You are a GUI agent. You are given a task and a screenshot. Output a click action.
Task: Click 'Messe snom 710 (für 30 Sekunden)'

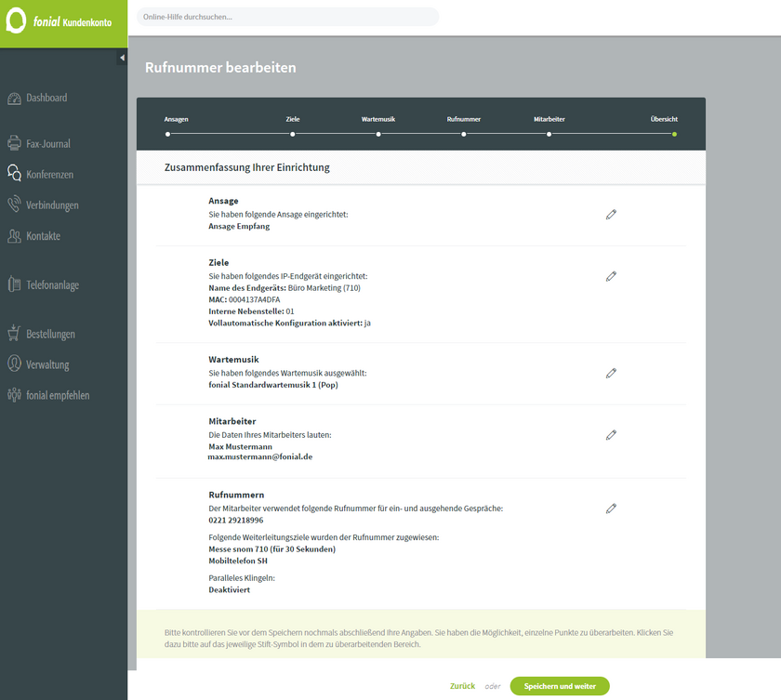271,549
